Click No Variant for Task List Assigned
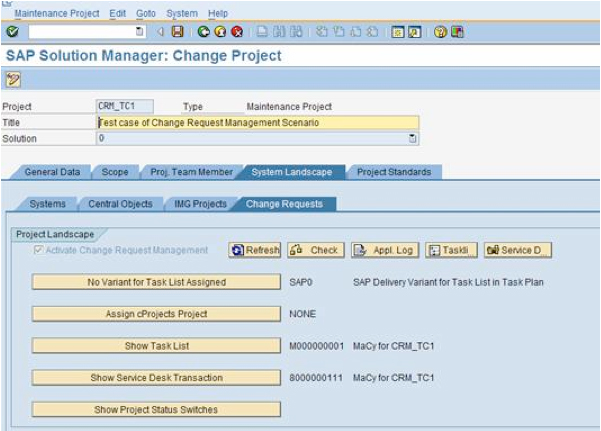The width and height of the screenshot is (601, 431). (x=156, y=282)
